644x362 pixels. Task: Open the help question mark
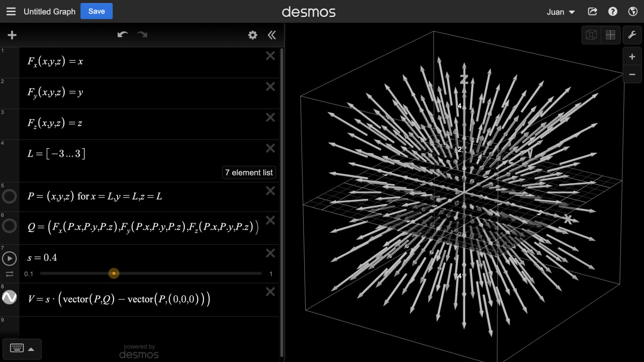(x=612, y=11)
